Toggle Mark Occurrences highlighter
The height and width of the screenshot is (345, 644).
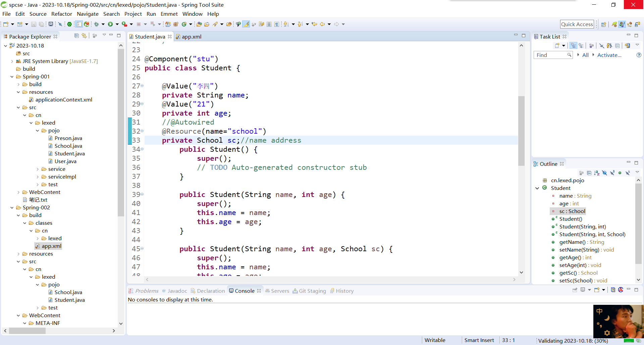coord(246,24)
